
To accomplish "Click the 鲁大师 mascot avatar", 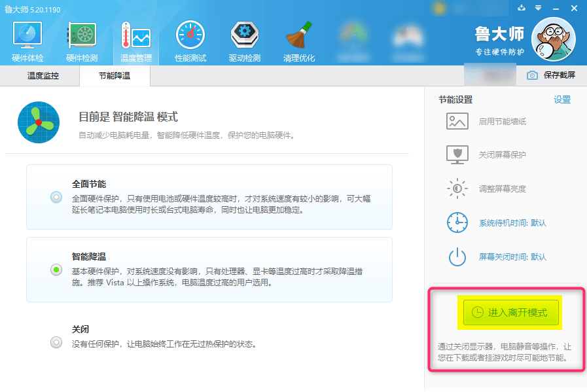I will tap(554, 39).
